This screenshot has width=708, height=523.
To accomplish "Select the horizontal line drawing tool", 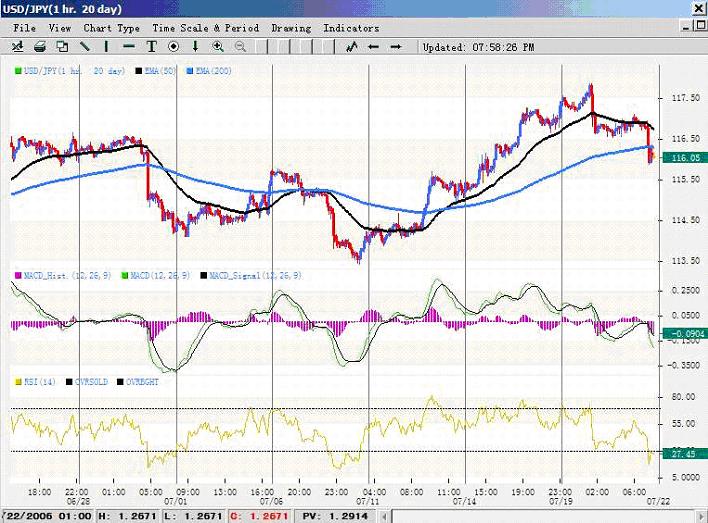I will click(129, 46).
